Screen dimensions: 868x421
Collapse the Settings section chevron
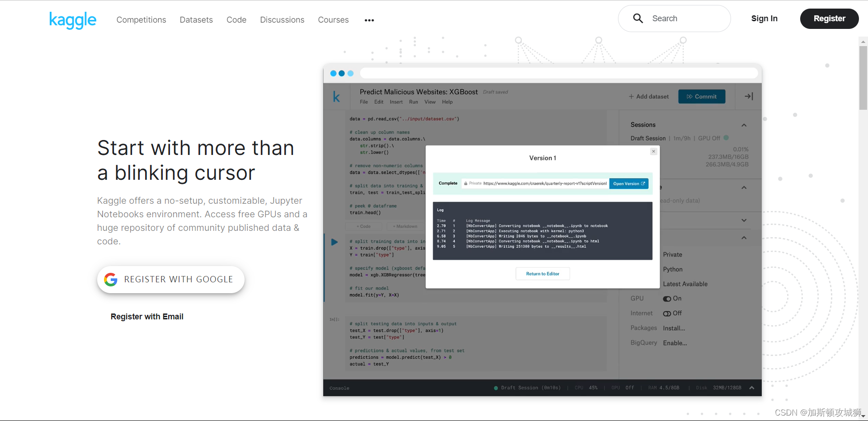(744, 238)
